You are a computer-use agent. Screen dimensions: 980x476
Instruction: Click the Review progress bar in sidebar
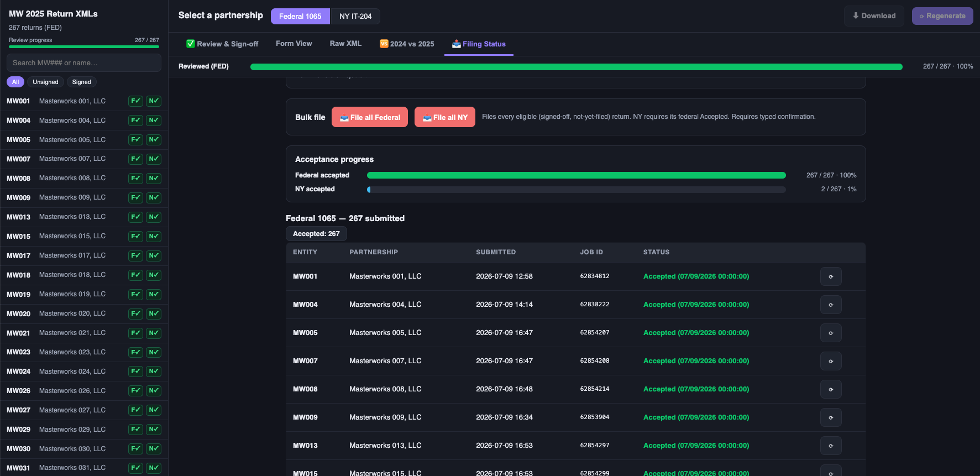click(x=84, y=47)
